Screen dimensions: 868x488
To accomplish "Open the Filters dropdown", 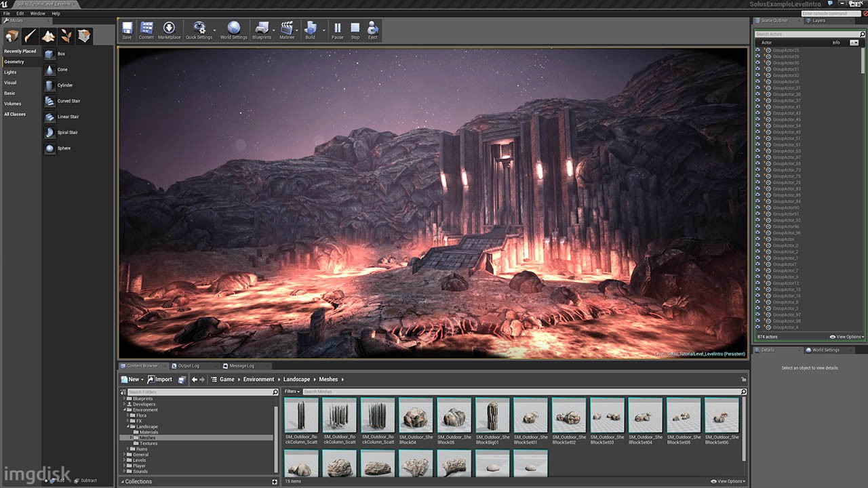I will 292,391.
